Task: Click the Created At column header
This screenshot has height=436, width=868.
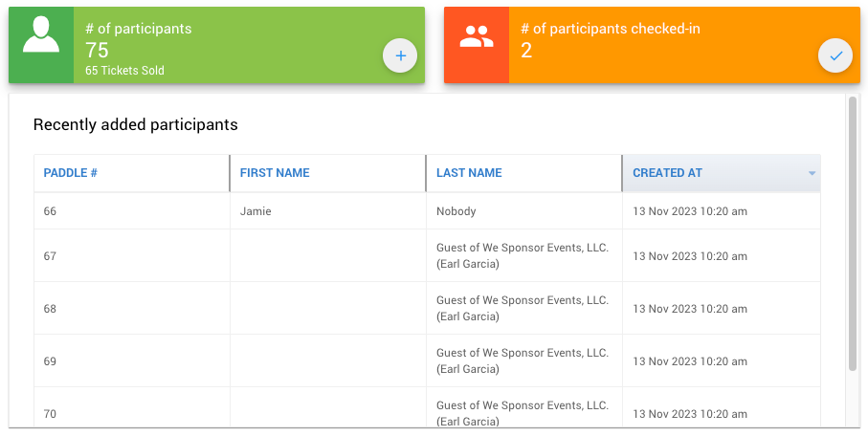Action: pos(668,173)
